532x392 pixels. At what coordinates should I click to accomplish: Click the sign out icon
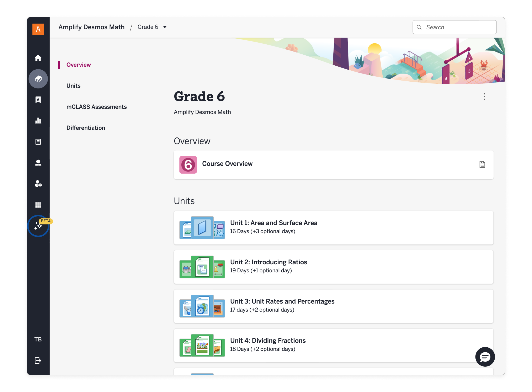(x=38, y=361)
